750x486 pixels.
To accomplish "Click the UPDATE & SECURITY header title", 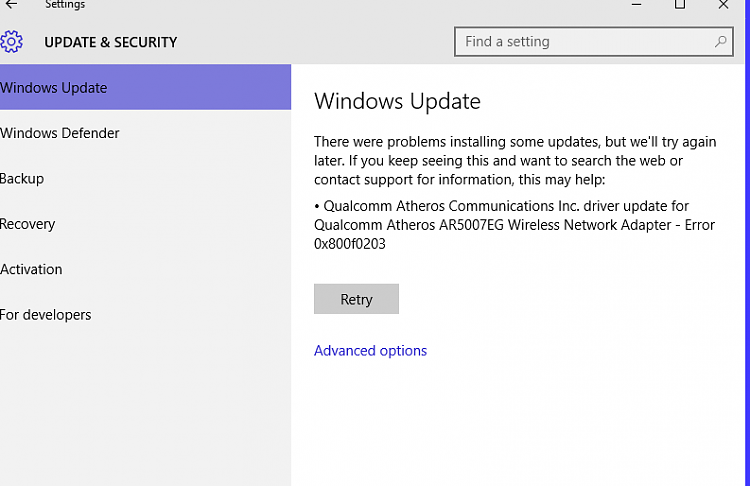I will coord(110,42).
